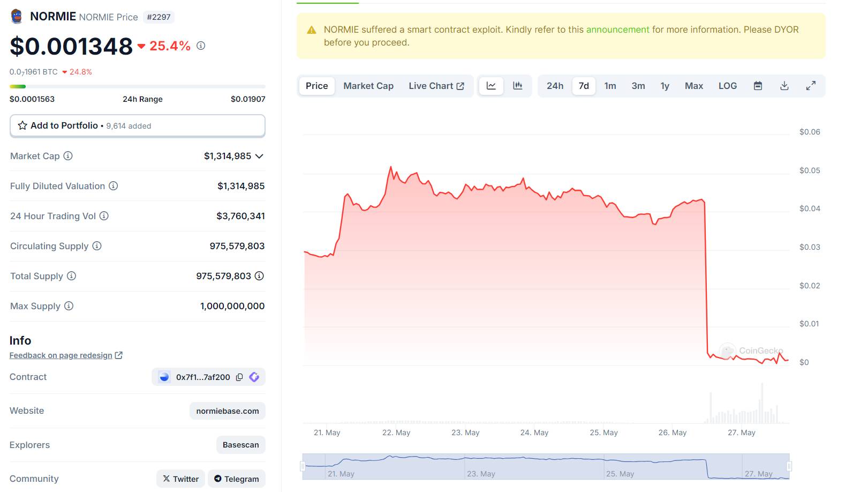Click info icon next to Total Supply value
868x492 pixels.
click(259, 276)
